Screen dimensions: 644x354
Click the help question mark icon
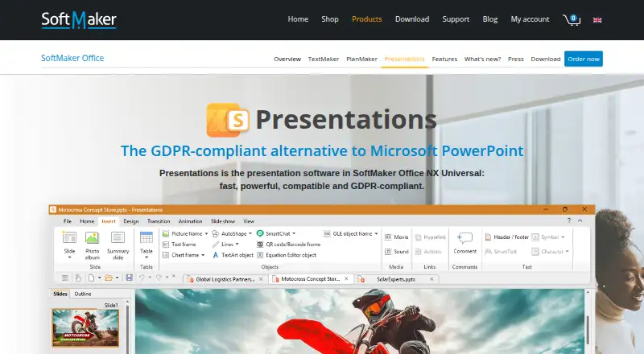[569, 220]
